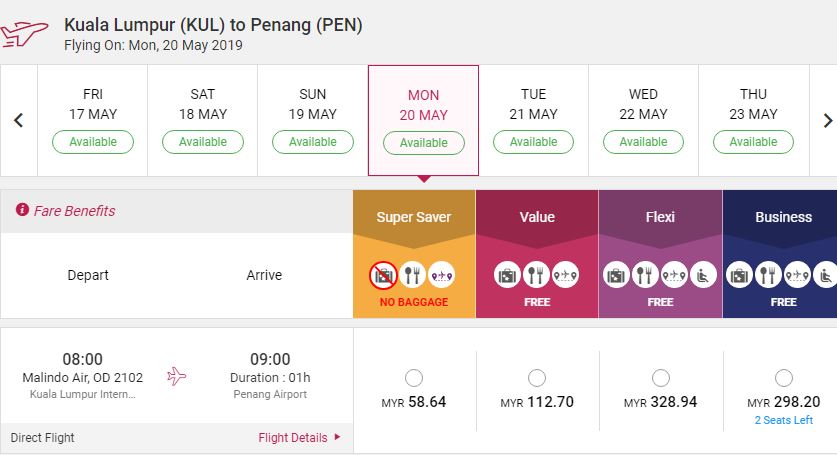Click the baggage icon under Value fare
This screenshot has width=837, height=455.
(508, 274)
